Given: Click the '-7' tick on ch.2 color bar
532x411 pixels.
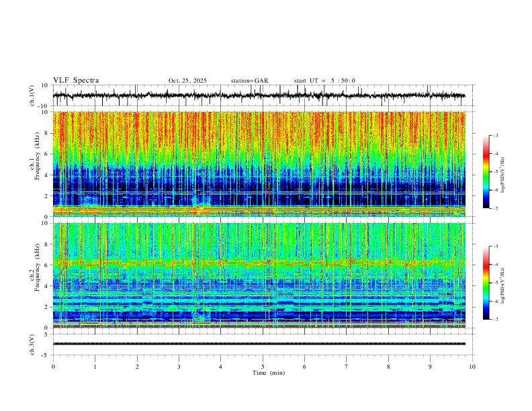Looking at the screenshot, I should [x=496, y=320].
